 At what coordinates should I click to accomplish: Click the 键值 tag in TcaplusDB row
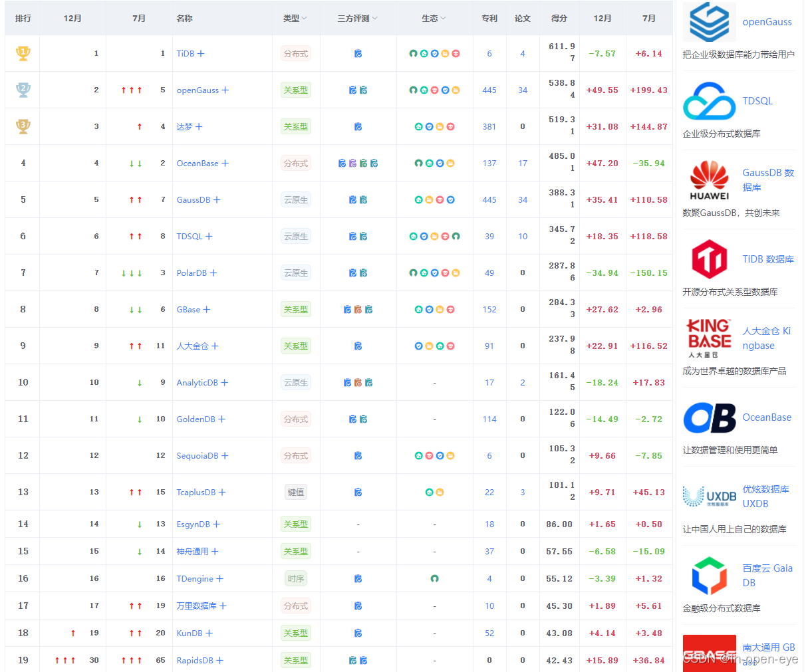point(296,493)
